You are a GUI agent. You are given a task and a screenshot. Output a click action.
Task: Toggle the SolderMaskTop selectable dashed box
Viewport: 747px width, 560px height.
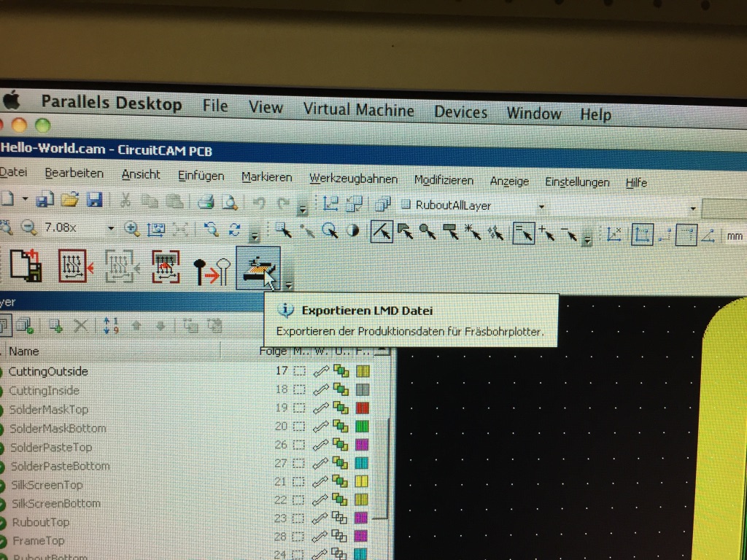coord(299,408)
